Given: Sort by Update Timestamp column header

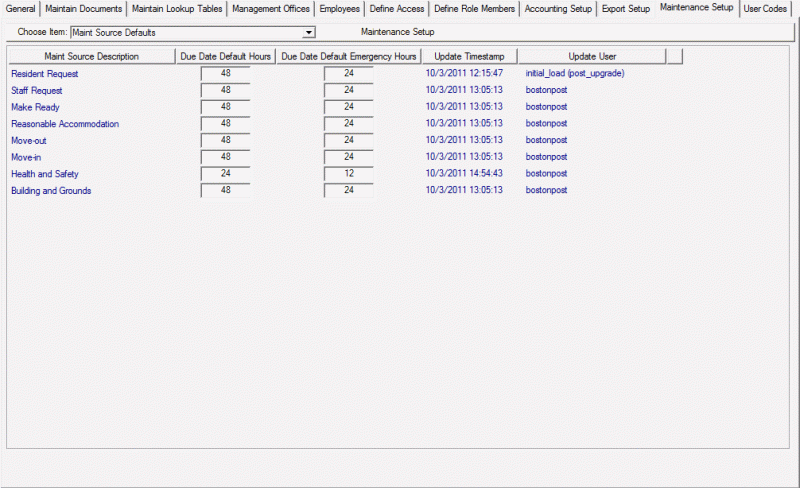Looking at the screenshot, I should 469,57.
